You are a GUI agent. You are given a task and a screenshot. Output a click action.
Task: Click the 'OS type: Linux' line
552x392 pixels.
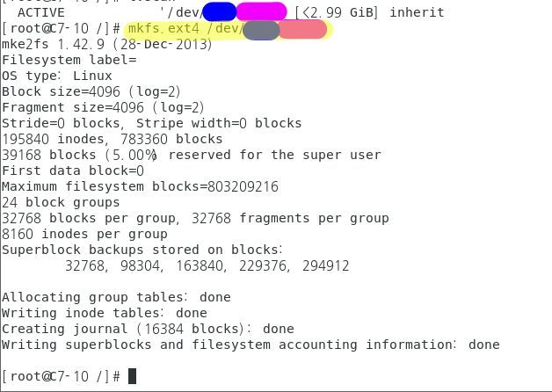[57, 76]
